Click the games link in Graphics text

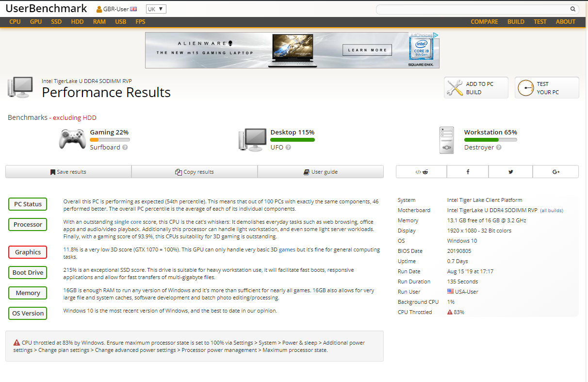click(287, 249)
